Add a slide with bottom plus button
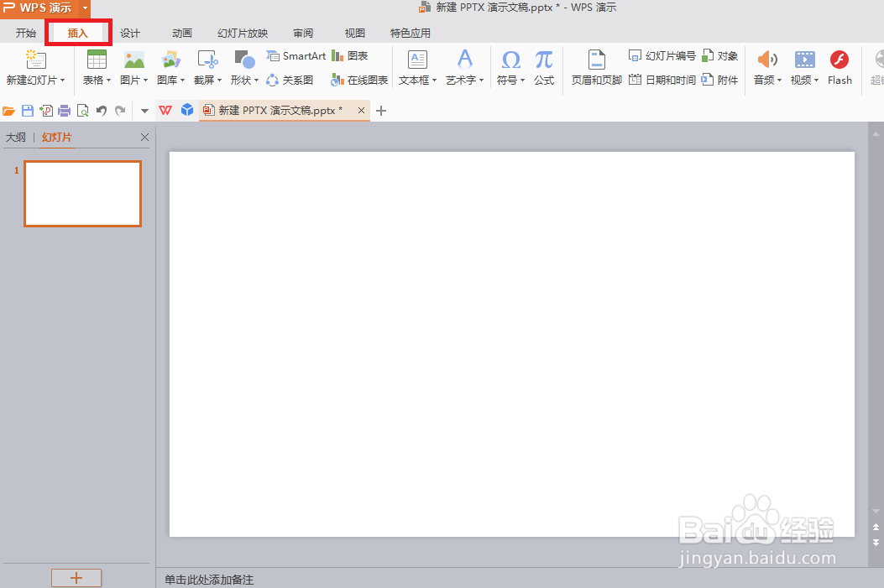884x588 pixels. (76, 578)
